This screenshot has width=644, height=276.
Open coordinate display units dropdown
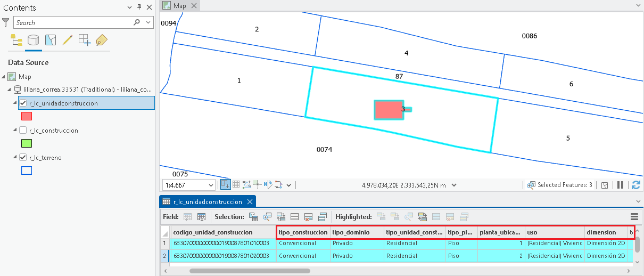point(454,185)
